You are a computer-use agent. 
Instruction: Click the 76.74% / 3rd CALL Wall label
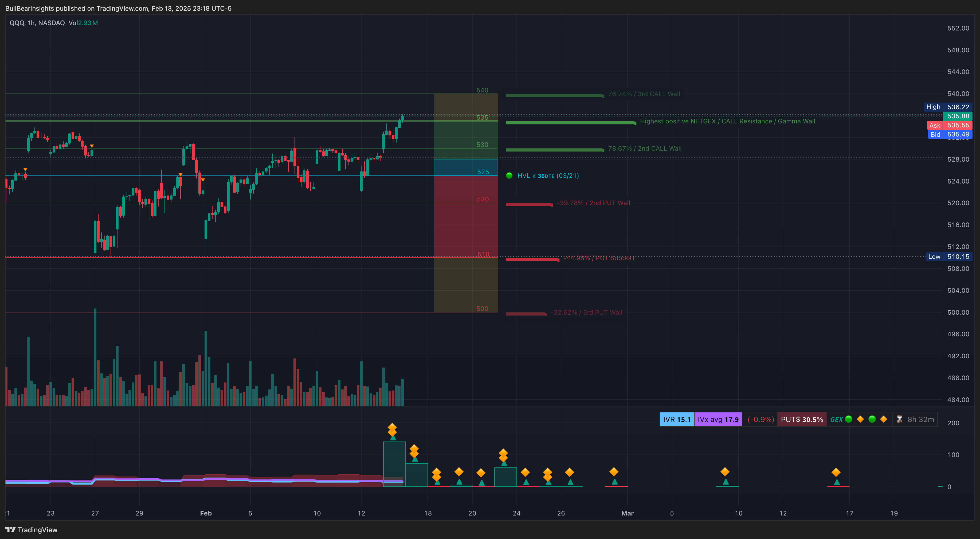644,94
